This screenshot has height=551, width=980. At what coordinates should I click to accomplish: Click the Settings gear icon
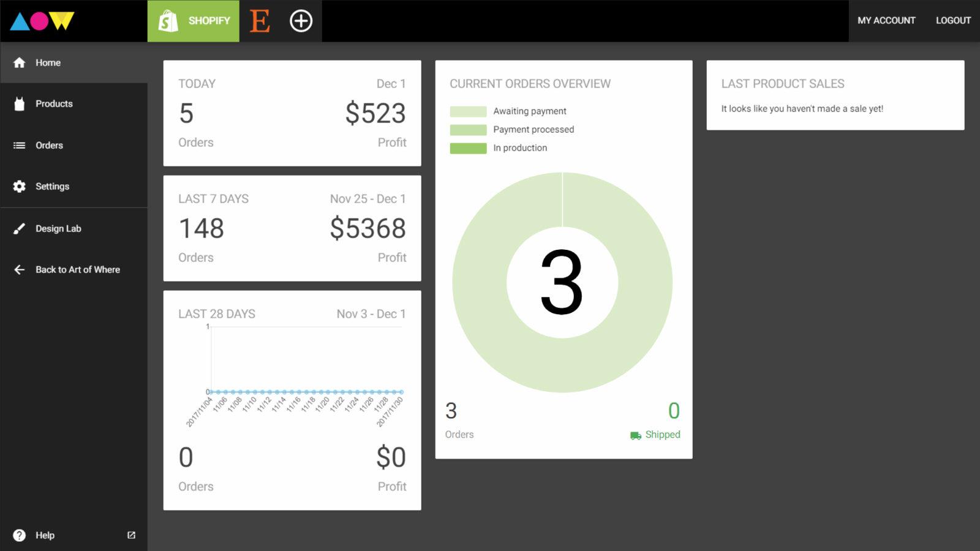(20, 186)
